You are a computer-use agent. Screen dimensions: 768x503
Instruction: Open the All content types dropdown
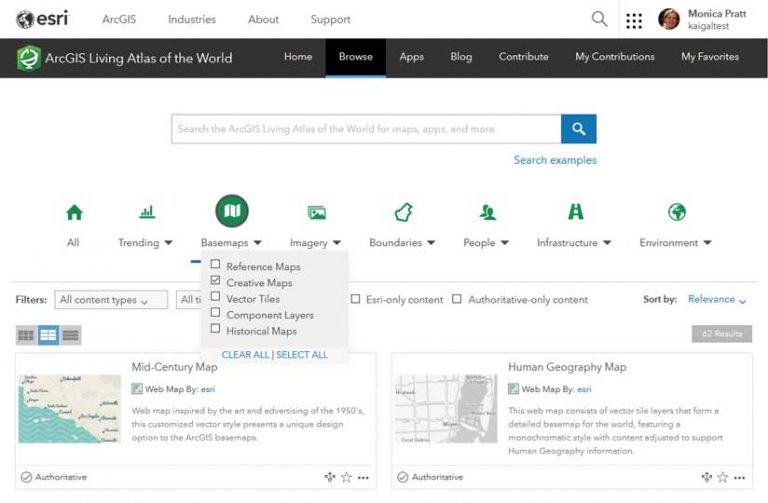coord(111,300)
